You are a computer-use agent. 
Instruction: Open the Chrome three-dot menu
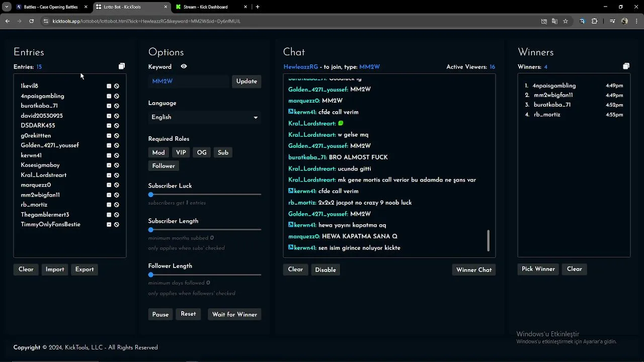tap(637, 21)
